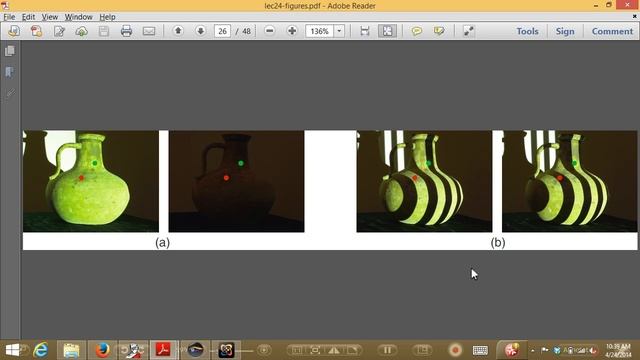Click the Create PDF online icon
640x360 pixels.
(36, 31)
